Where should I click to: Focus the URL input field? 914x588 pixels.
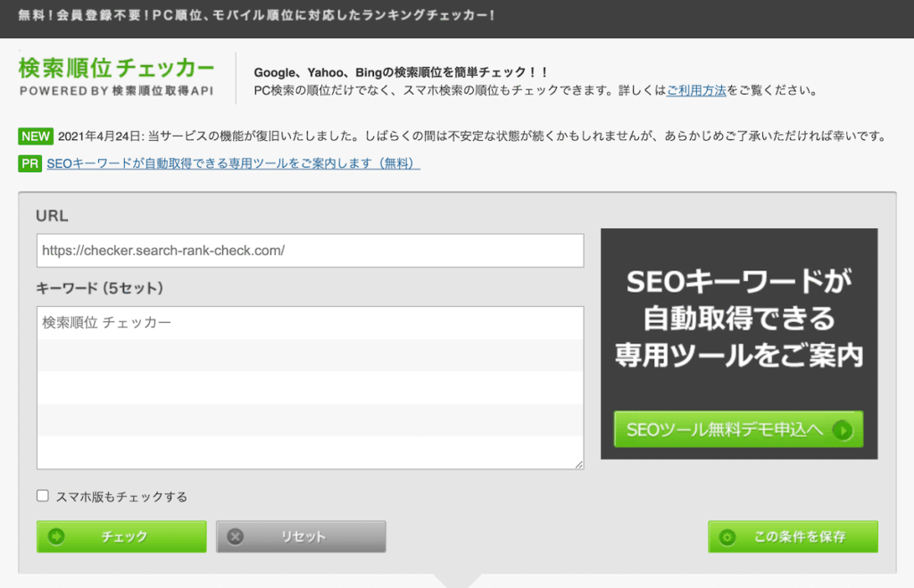310,251
